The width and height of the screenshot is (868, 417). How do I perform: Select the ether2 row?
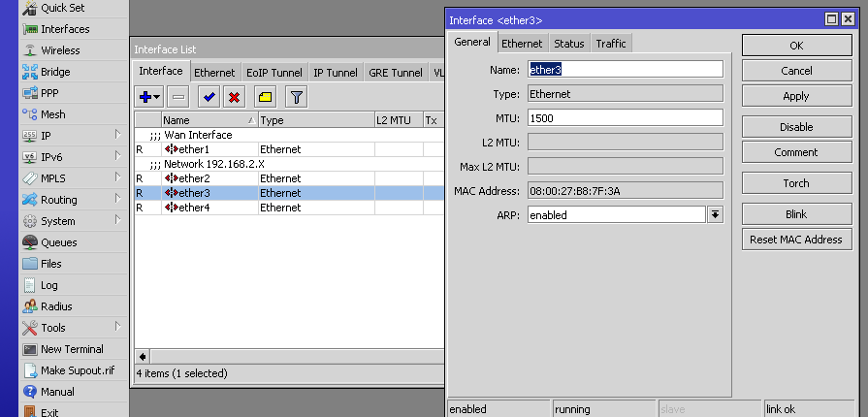pyautogui.click(x=290, y=178)
